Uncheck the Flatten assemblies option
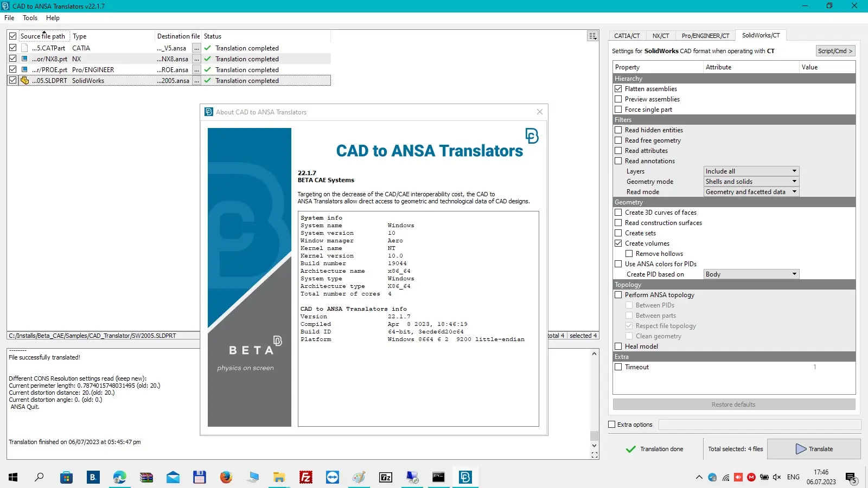This screenshot has width=868, height=488. 618,88
